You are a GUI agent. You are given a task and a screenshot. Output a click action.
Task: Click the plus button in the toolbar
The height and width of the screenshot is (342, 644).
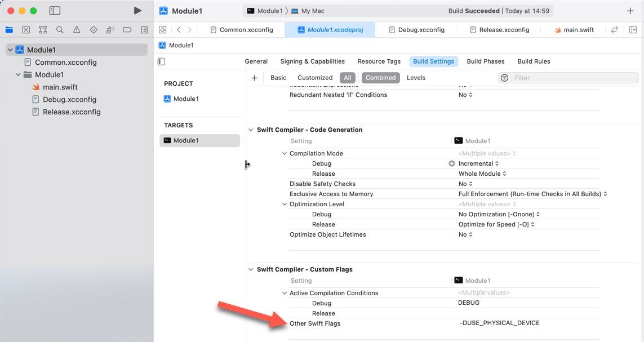tap(630, 11)
